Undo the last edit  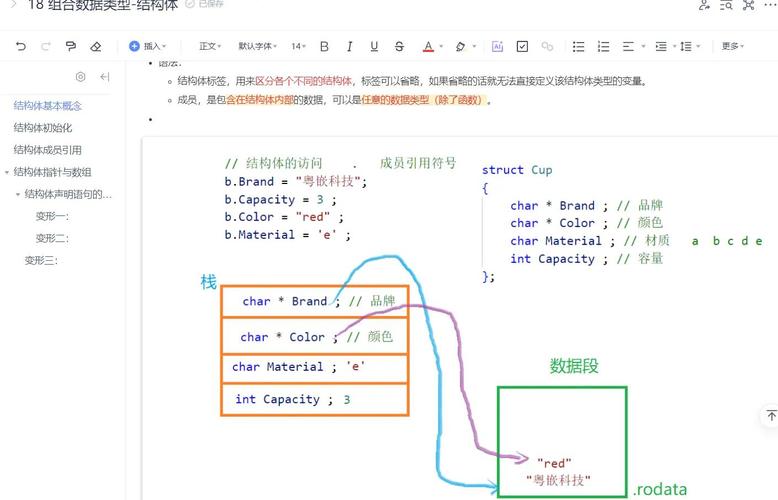pos(21,46)
